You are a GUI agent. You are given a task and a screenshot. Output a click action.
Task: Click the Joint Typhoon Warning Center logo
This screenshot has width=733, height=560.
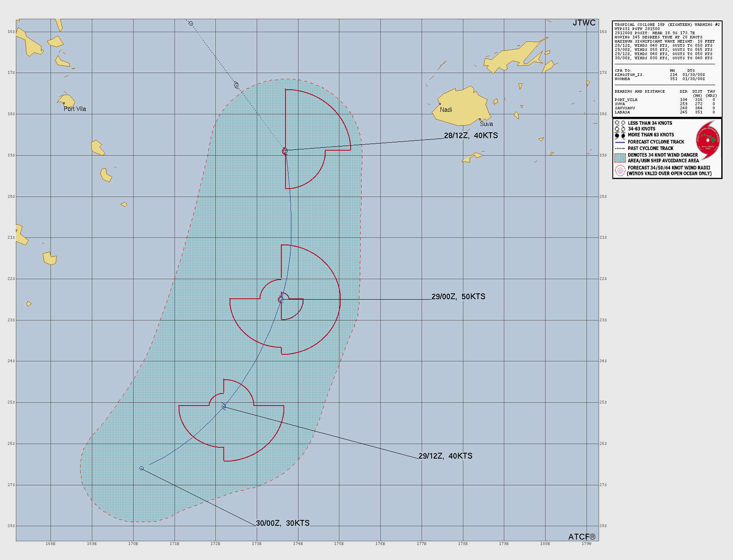(x=708, y=140)
